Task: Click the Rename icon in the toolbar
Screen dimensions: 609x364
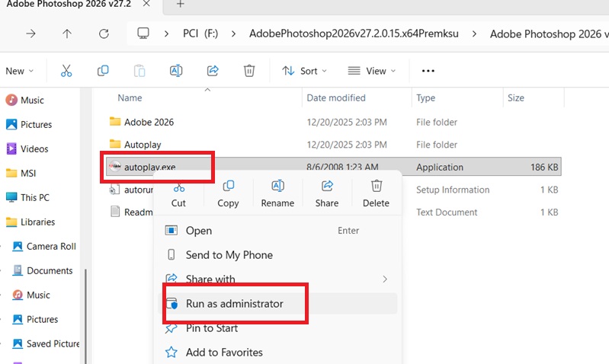Action: coord(176,71)
